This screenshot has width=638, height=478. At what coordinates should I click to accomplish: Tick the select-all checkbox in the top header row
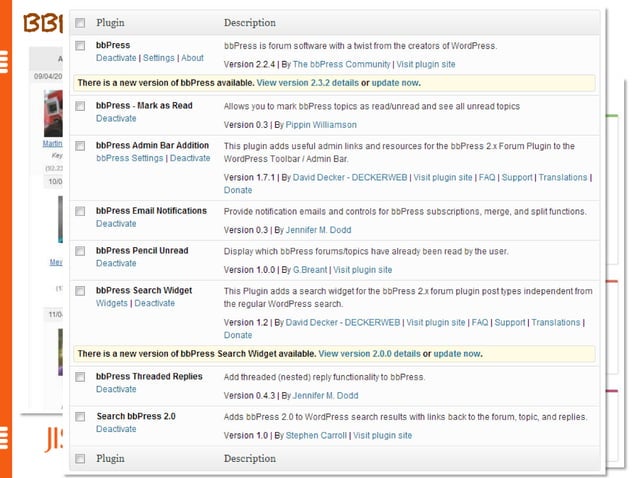coord(80,23)
